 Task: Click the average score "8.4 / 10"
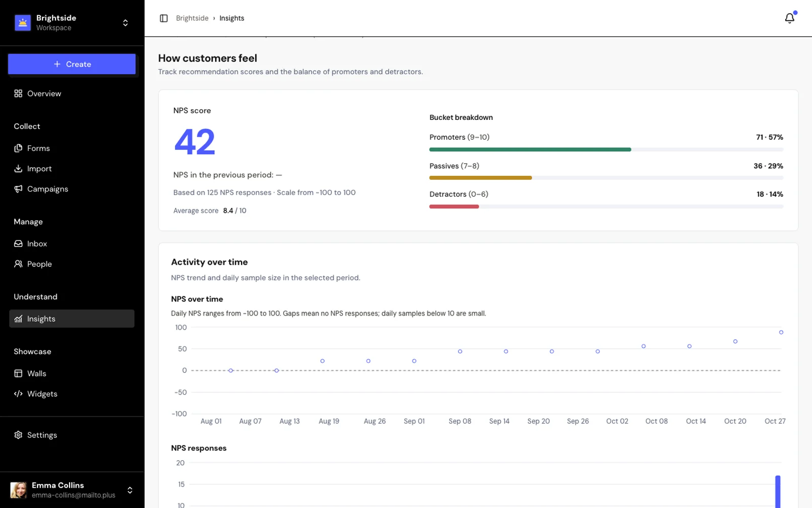pyautogui.click(x=234, y=210)
